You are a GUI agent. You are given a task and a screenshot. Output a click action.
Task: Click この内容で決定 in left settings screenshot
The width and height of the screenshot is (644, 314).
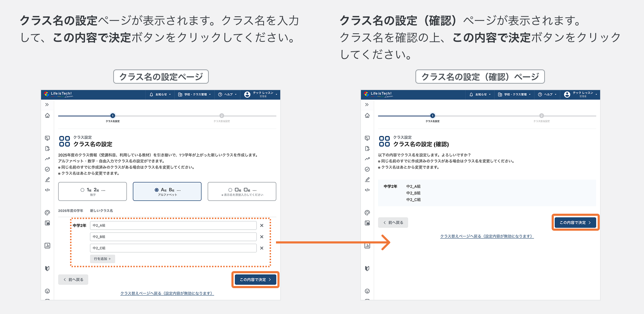tap(255, 280)
